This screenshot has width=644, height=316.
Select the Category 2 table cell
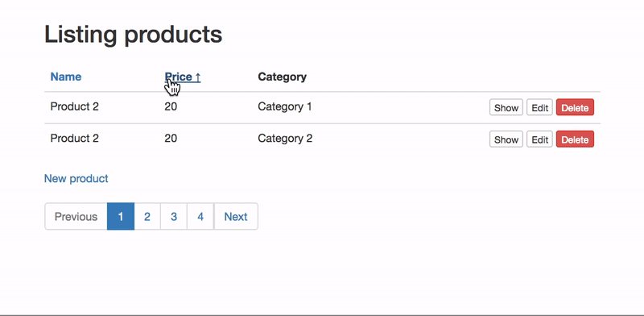pyautogui.click(x=285, y=139)
